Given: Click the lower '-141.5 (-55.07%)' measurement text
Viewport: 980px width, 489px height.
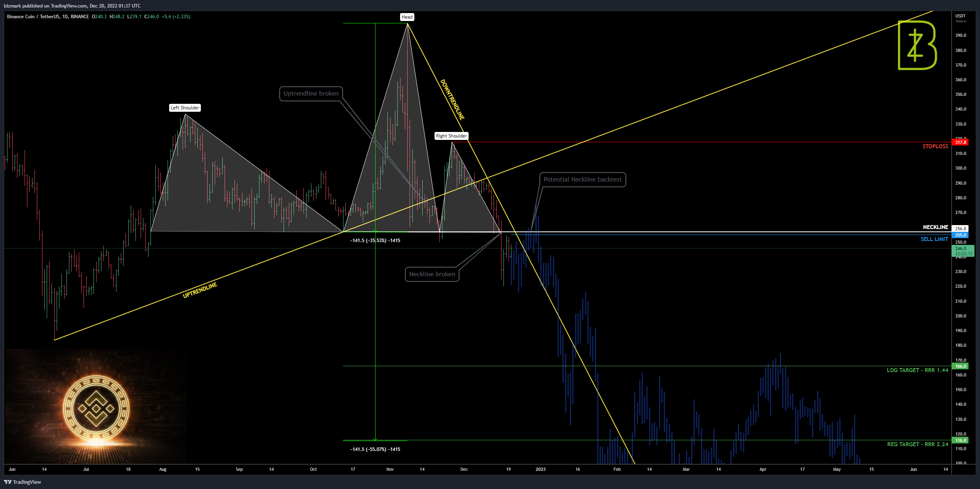Looking at the screenshot, I should pyautogui.click(x=375, y=449).
